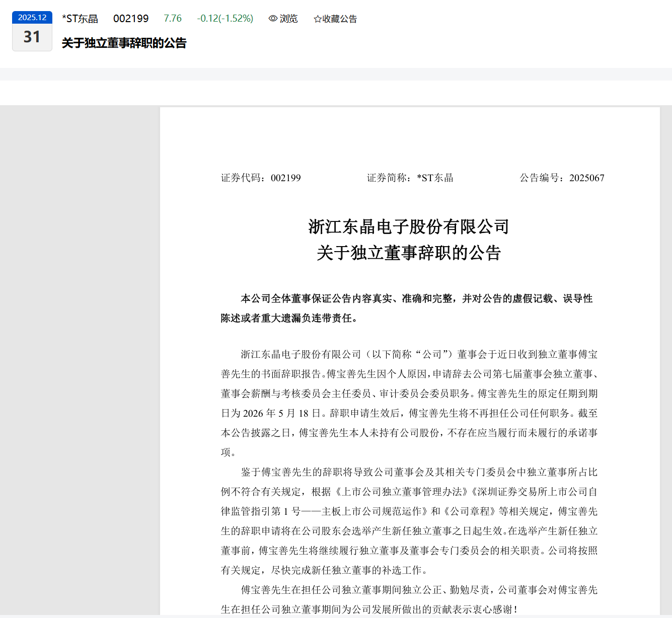
Task: Click the line 陈述或者重大遗漏负连带责任
Action: pos(289,318)
